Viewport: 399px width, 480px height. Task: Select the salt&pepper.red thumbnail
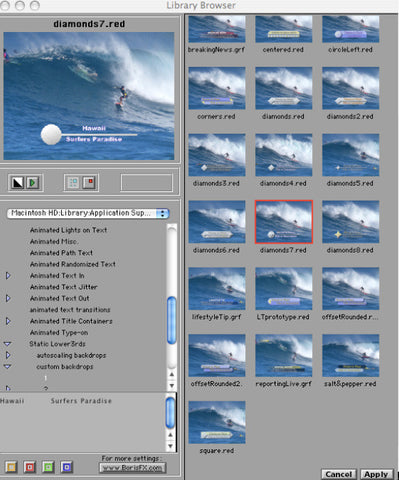point(351,356)
